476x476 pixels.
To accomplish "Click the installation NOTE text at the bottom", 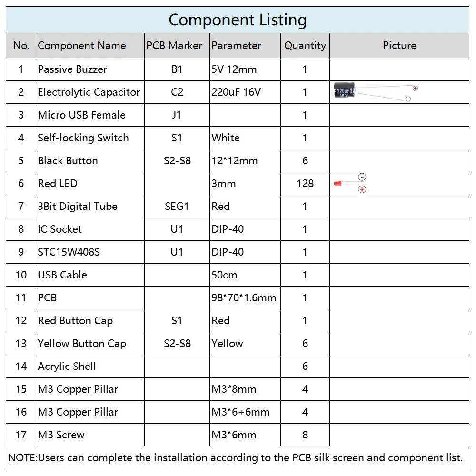I will click(236, 458).
